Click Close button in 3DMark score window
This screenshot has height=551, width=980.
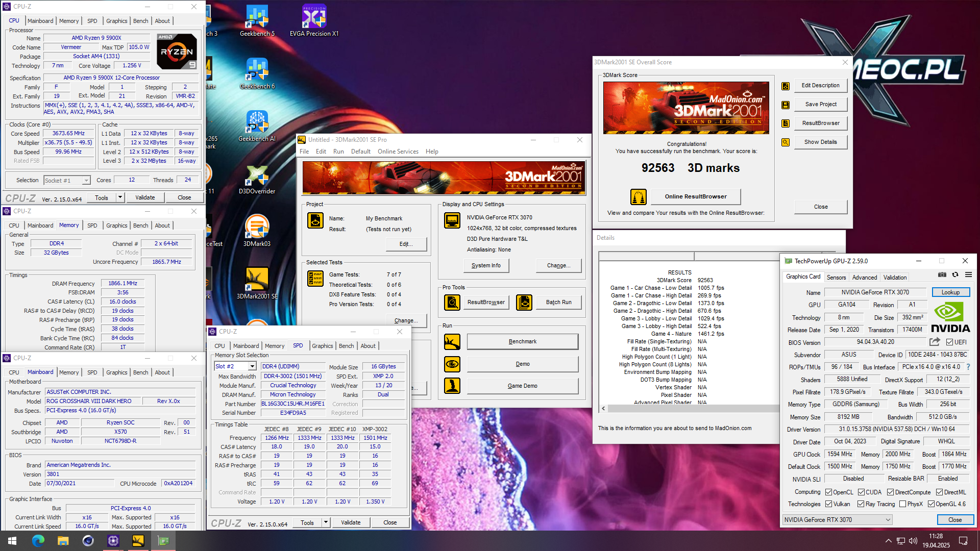pyautogui.click(x=821, y=207)
